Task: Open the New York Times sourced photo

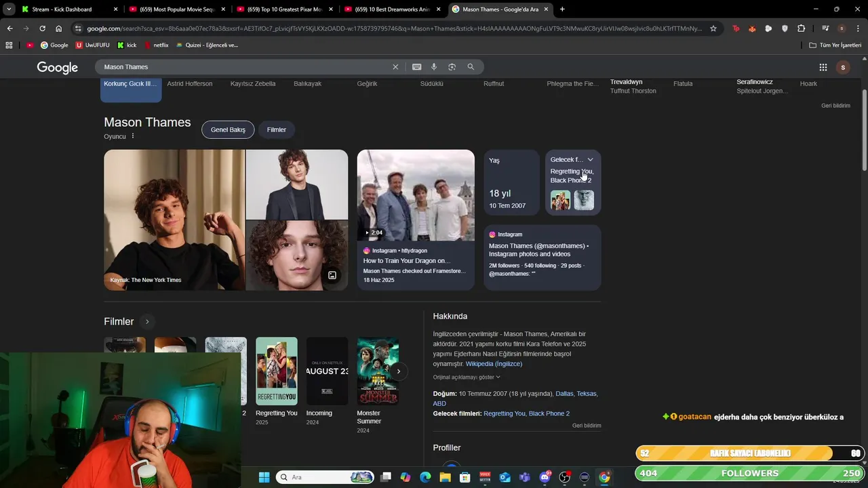Action: coord(174,220)
